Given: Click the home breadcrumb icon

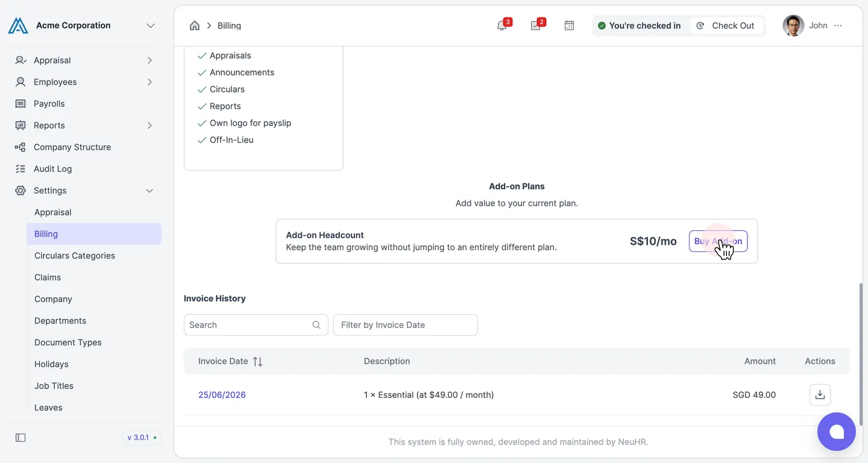Looking at the screenshot, I should (x=195, y=25).
